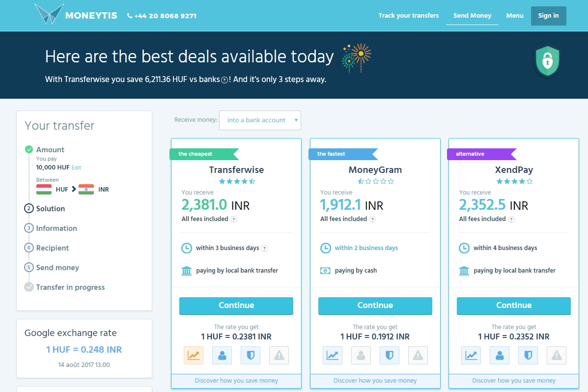Click Continue under MoneyGram
Viewport: 588px width, 392px height.
pos(375,306)
